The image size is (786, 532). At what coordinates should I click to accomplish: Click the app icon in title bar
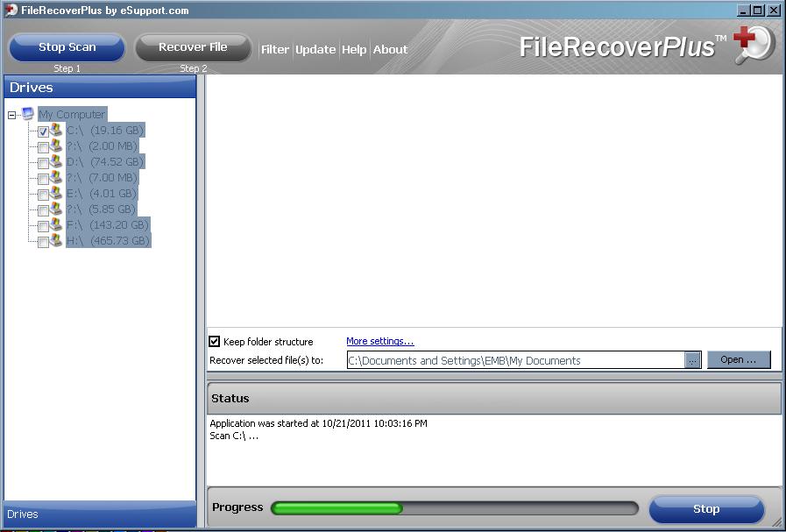11,11
